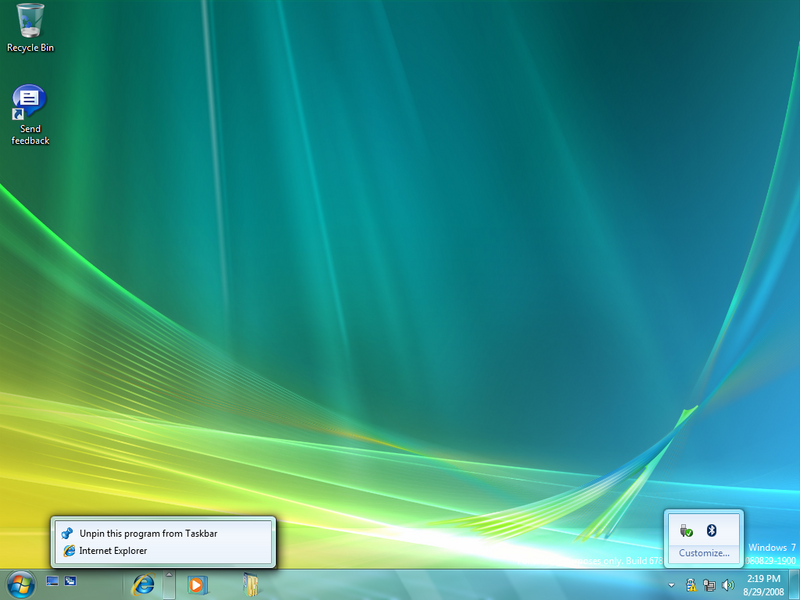Open the Recycle Bin desktop icon
Viewport: 800px width, 600px height.
[x=30, y=28]
